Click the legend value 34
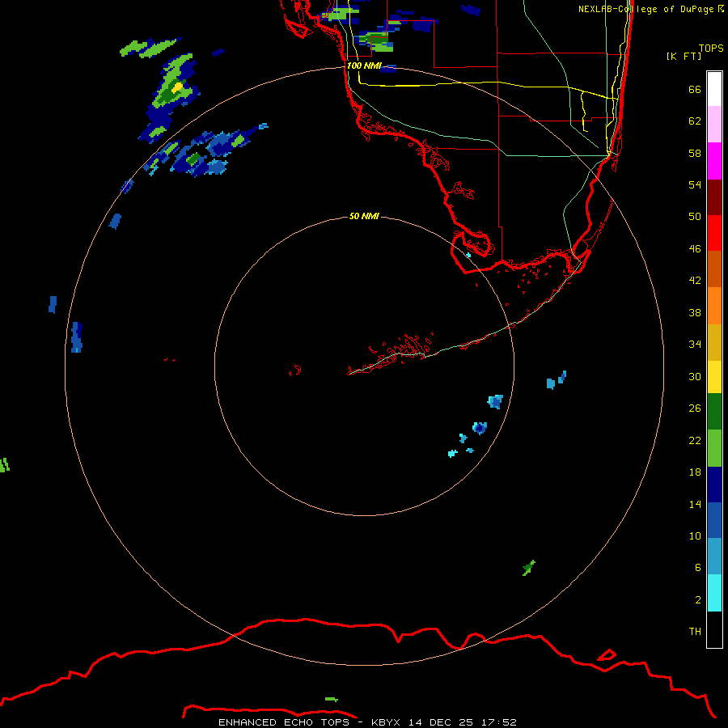This screenshot has height=728, width=728. click(x=695, y=345)
